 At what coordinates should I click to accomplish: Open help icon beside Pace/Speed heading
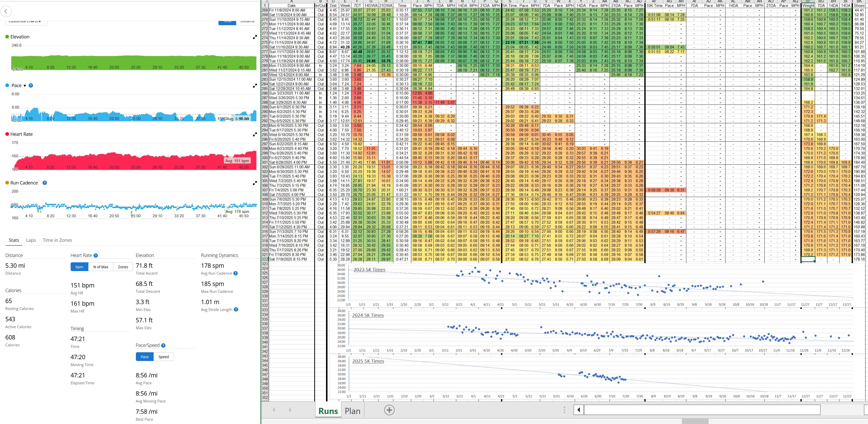(x=163, y=345)
